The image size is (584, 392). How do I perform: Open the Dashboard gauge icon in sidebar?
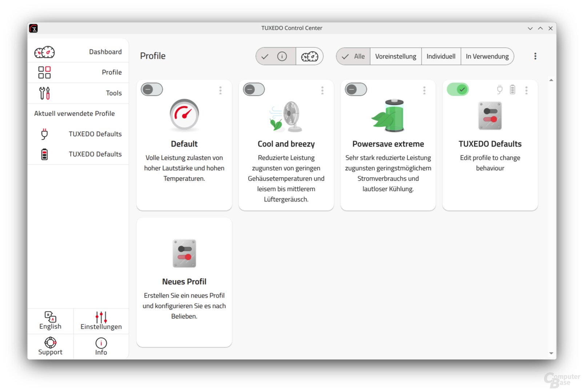point(44,52)
